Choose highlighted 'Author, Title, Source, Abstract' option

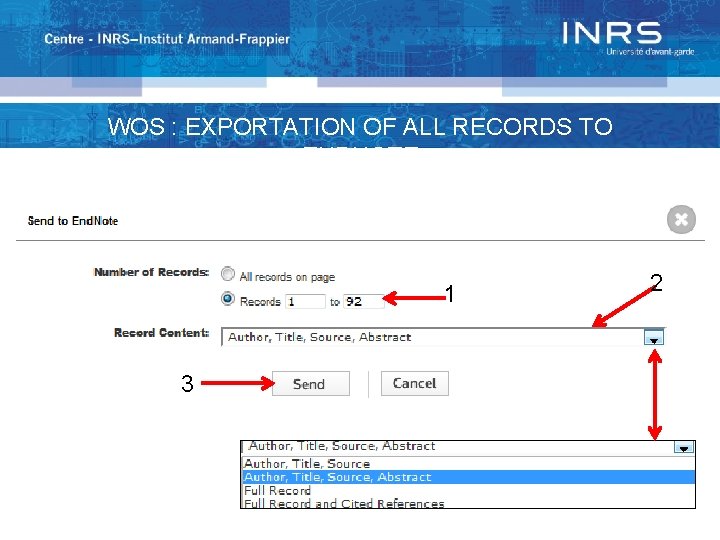pos(468,477)
